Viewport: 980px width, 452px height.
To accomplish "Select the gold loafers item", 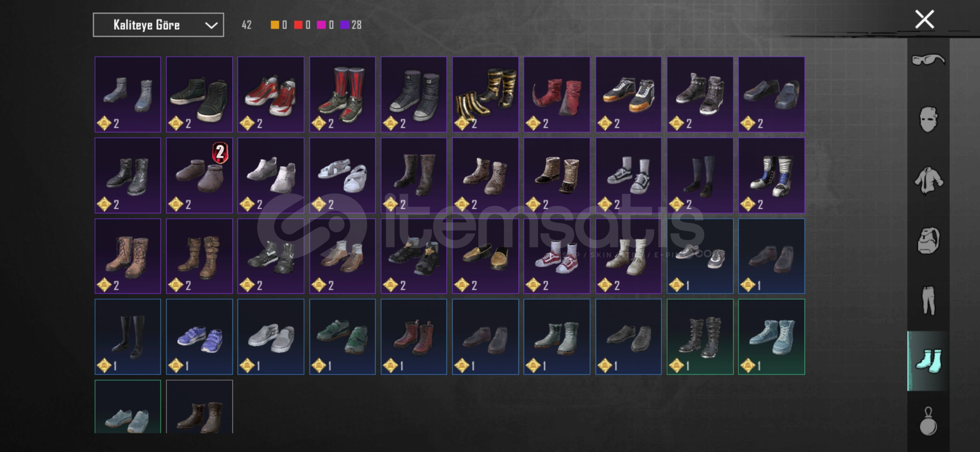I will click(485, 256).
